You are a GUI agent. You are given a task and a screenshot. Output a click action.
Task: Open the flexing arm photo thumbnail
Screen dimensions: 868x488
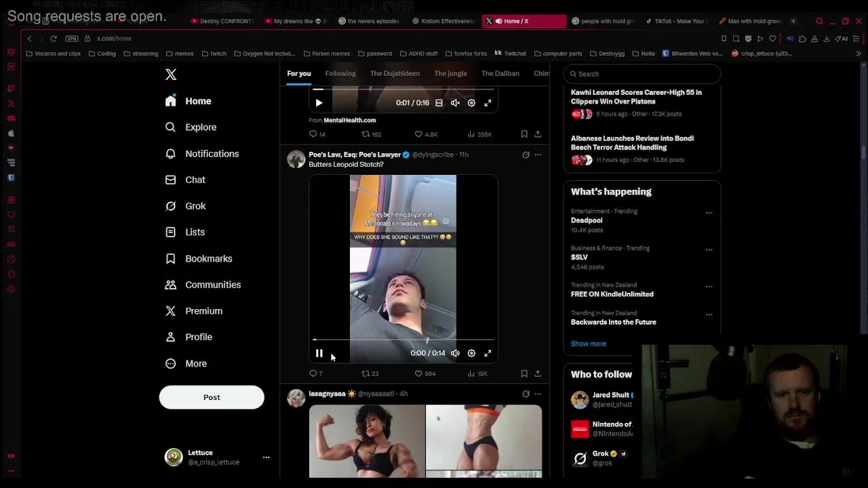coord(367,441)
